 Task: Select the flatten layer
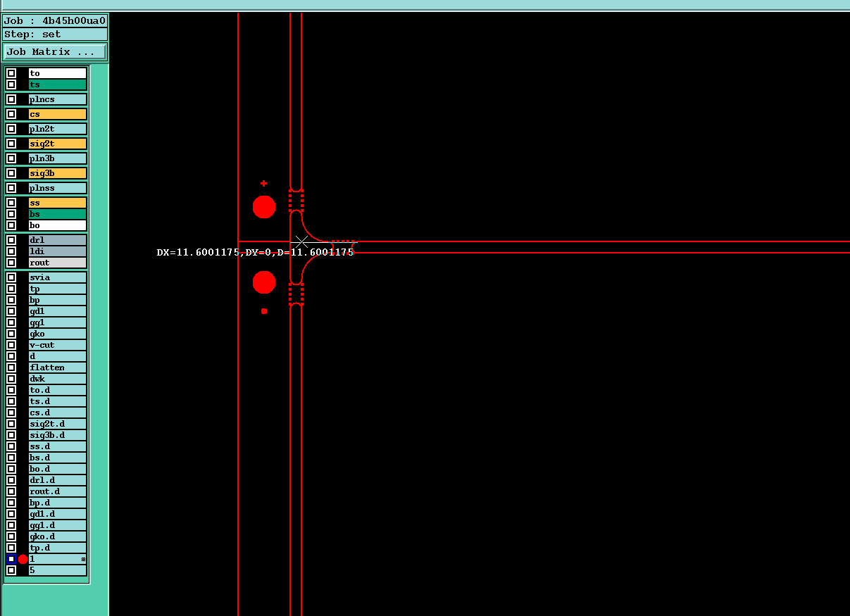click(x=58, y=367)
